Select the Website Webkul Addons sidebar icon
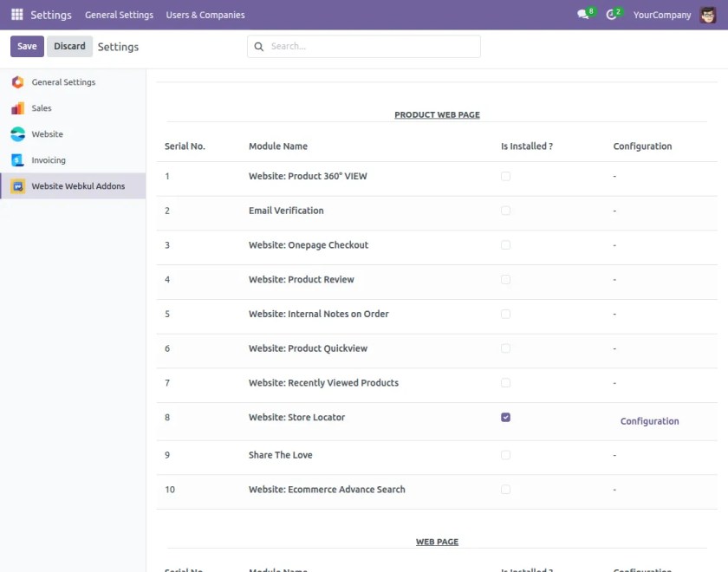728x572 pixels. tap(16, 185)
